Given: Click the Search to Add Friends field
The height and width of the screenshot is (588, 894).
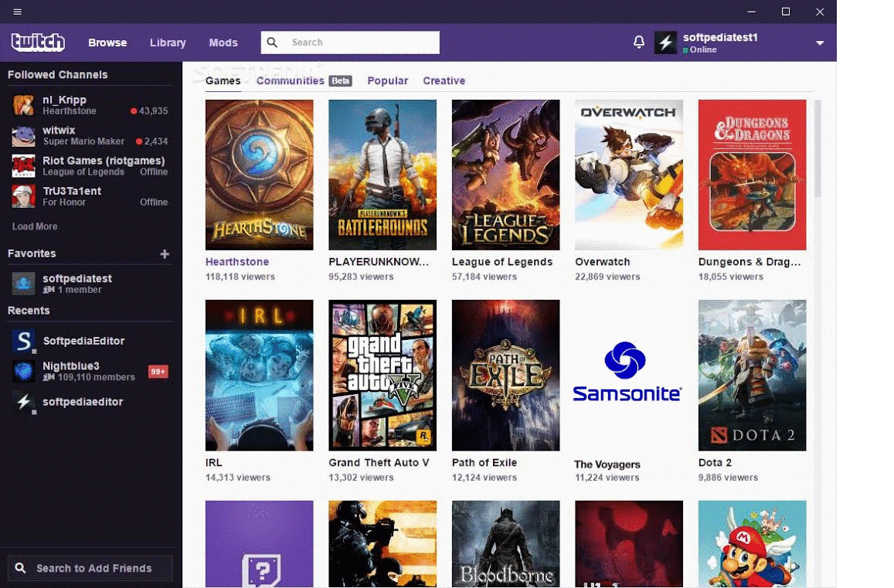Looking at the screenshot, I should (x=90, y=568).
